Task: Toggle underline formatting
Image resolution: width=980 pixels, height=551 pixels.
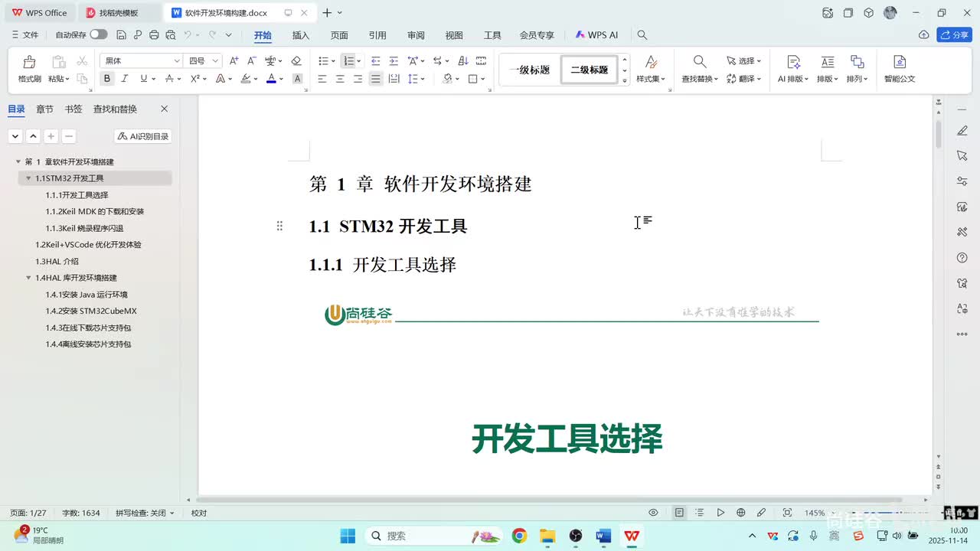Action: (143, 79)
